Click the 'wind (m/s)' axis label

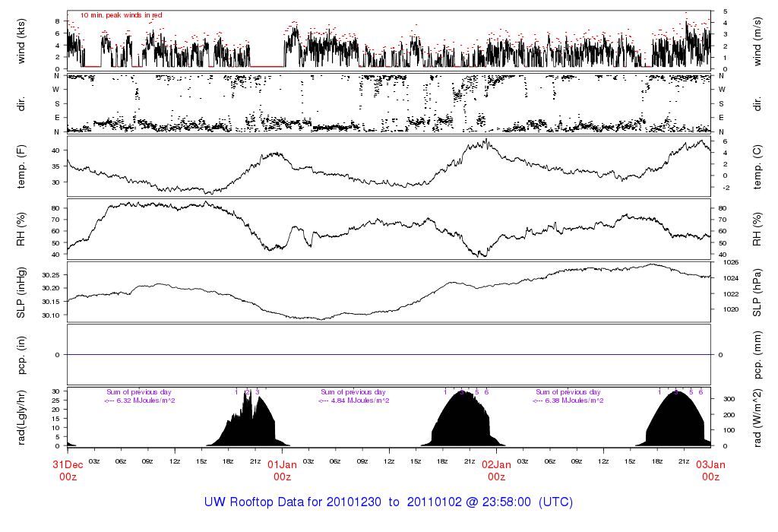[757, 41]
